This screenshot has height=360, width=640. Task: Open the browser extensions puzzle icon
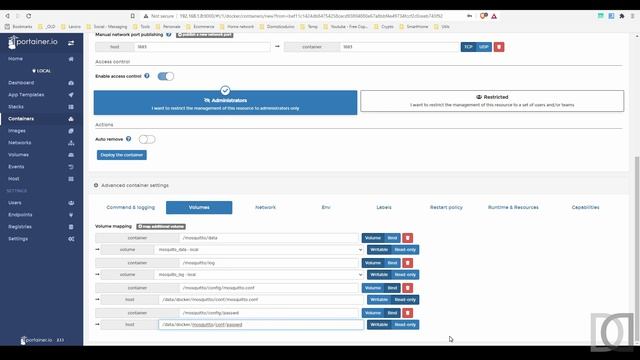(x=622, y=16)
